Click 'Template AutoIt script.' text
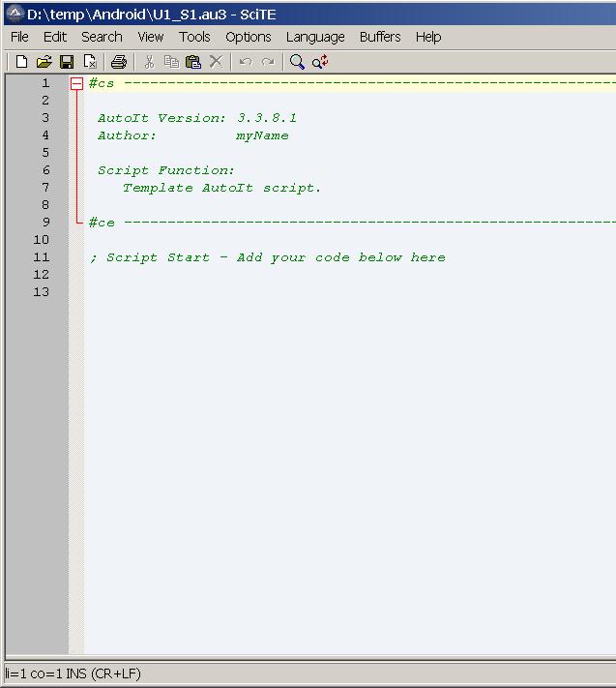616x688 pixels. [x=221, y=188]
